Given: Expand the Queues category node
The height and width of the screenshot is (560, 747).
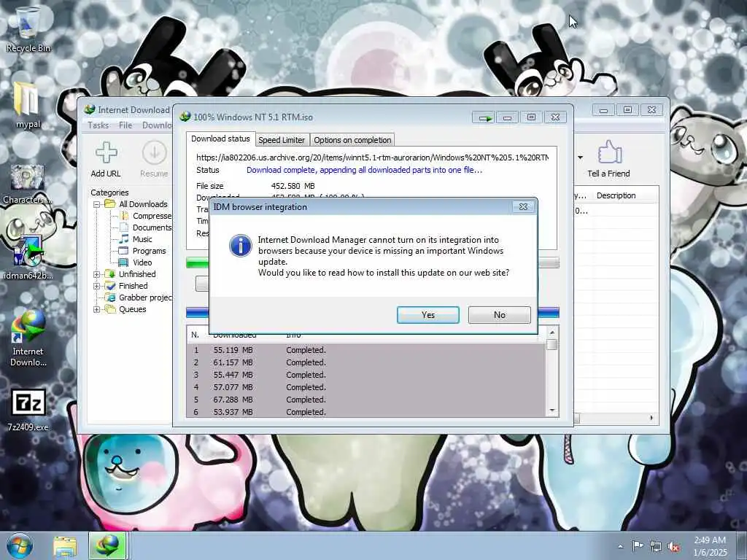Looking at the screenshot, I should pos(97,309).
